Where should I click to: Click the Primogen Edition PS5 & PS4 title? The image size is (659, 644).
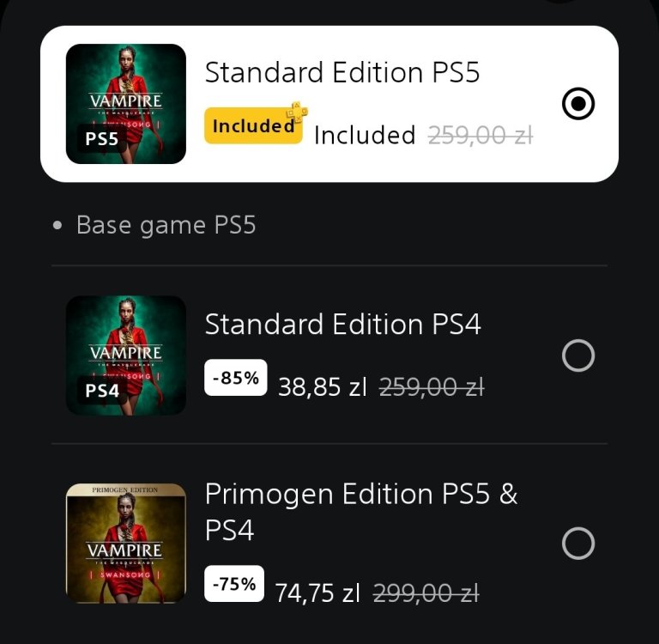(x=360, y=512)
